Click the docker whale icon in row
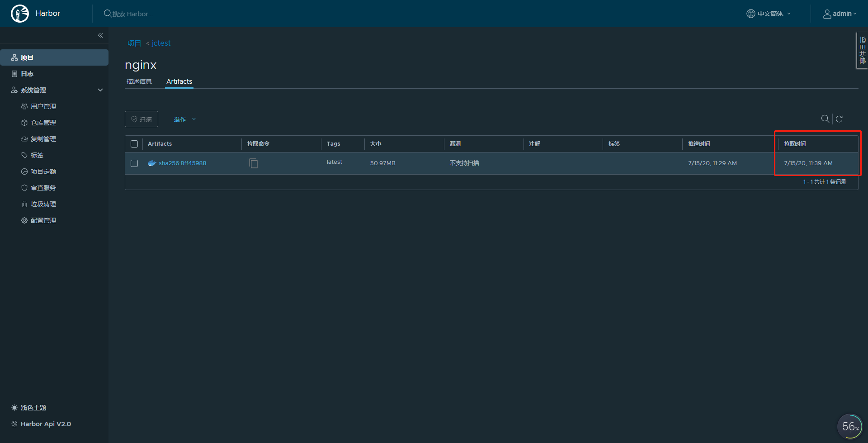Image resolution: width=868 pixels, height=443 pixels. click(x=152, y=163)
